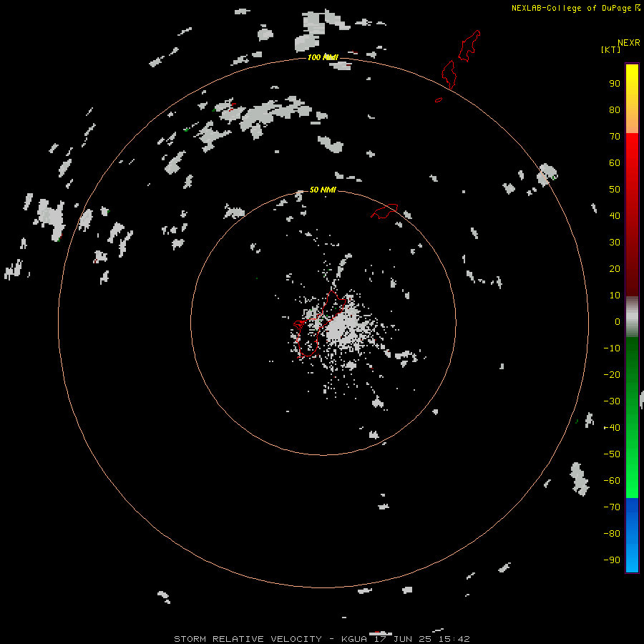
Task: Click the 0 scale label
Action: pyautogui.click(x=618, y=322)
